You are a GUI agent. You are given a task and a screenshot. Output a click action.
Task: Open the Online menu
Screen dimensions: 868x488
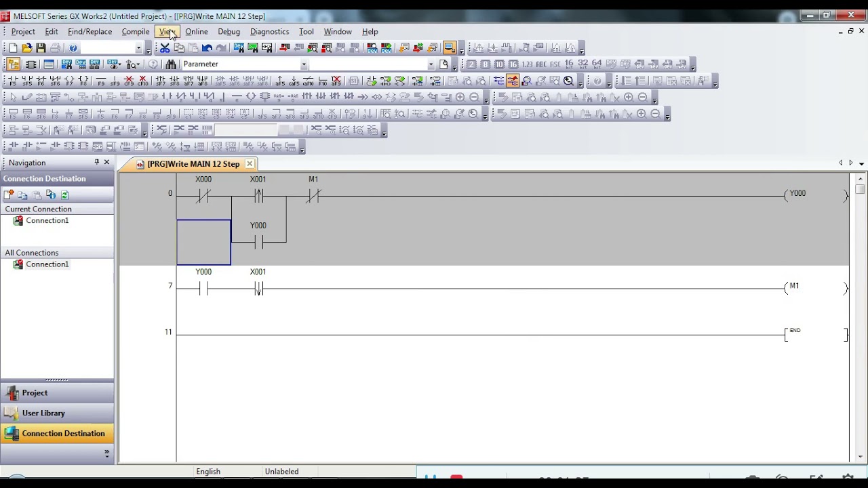(197, 31)
